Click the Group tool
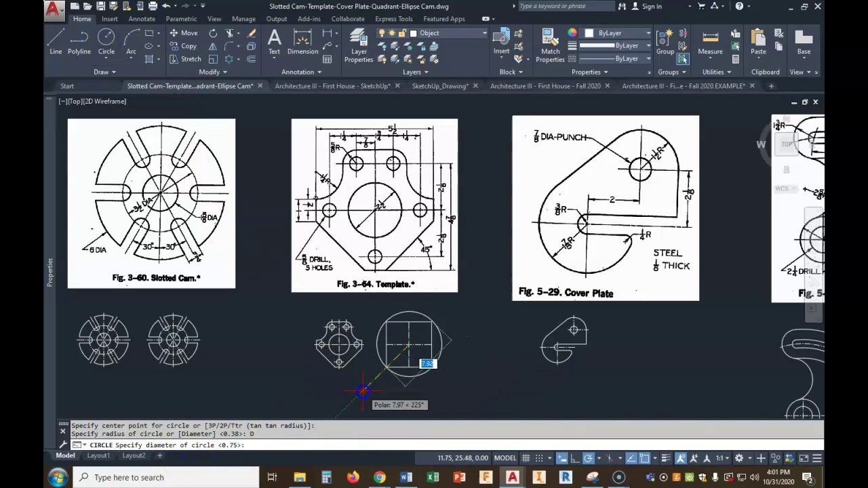868x488 pixels. point(665,42)
